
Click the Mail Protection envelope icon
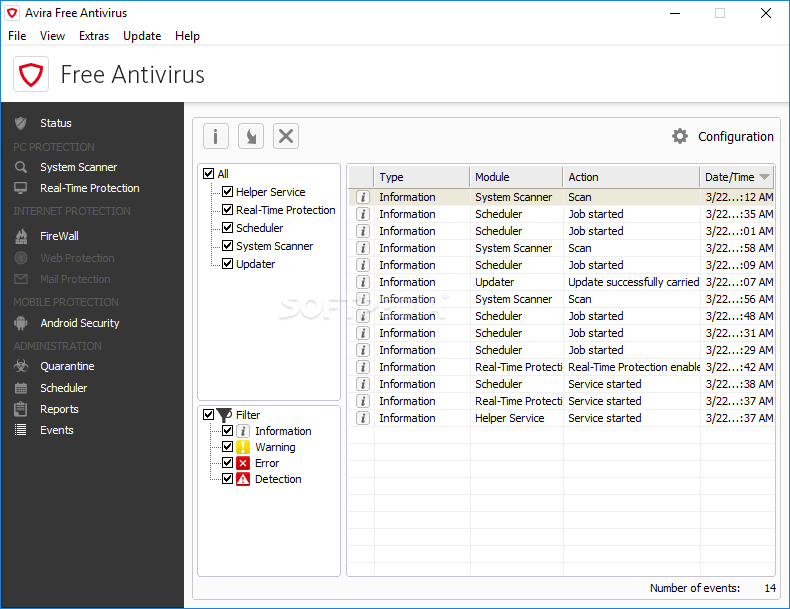pyautogui.click(x=21, y=279)
